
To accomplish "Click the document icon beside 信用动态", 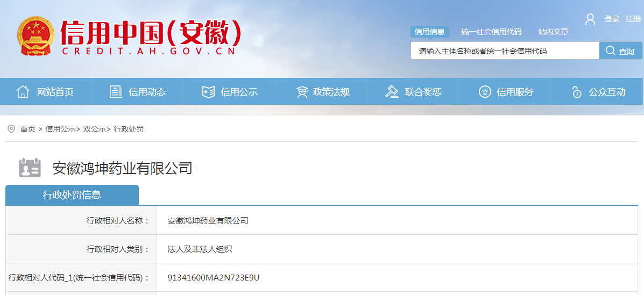I will [116, 91].
